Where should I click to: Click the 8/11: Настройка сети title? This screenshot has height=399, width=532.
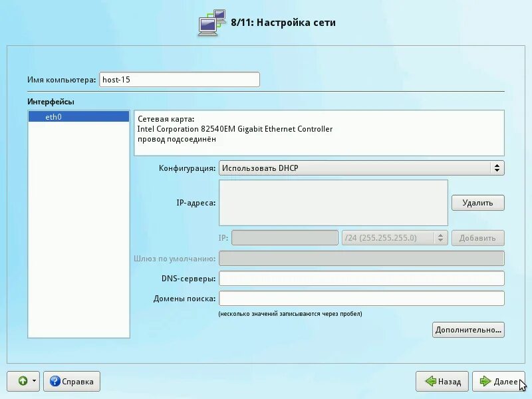point(283,23)
